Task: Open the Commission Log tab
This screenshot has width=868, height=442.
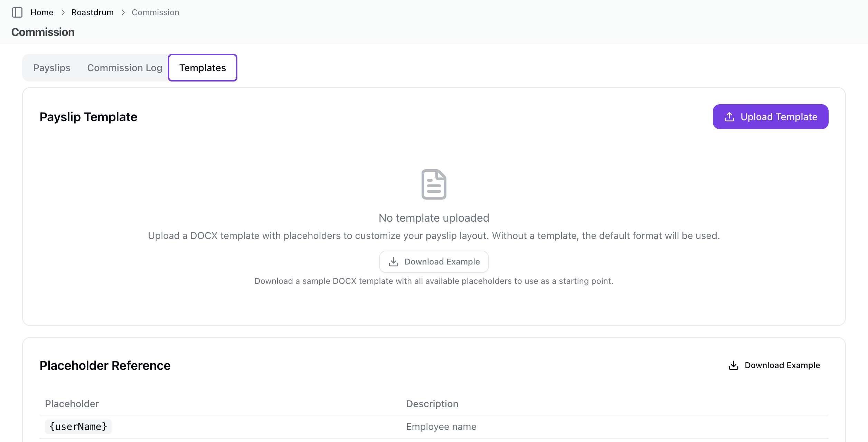Action: coord(124,68)
